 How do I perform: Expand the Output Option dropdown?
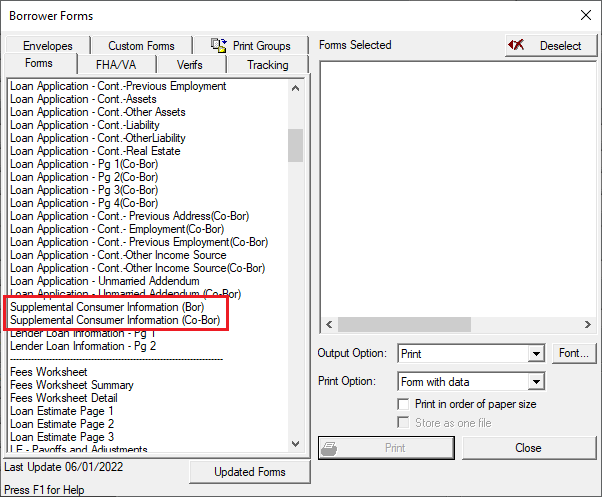coord(536,353)
